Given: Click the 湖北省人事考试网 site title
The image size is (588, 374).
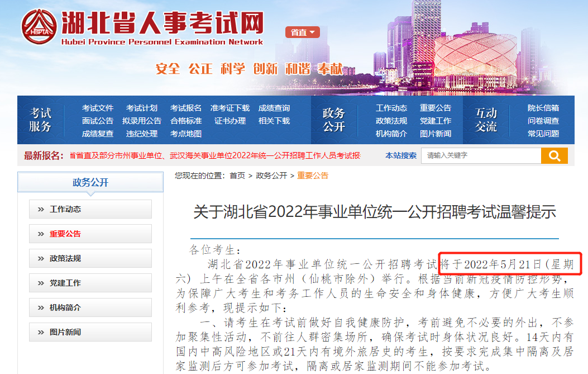Looking at the screenshot, I should (162, 22).
